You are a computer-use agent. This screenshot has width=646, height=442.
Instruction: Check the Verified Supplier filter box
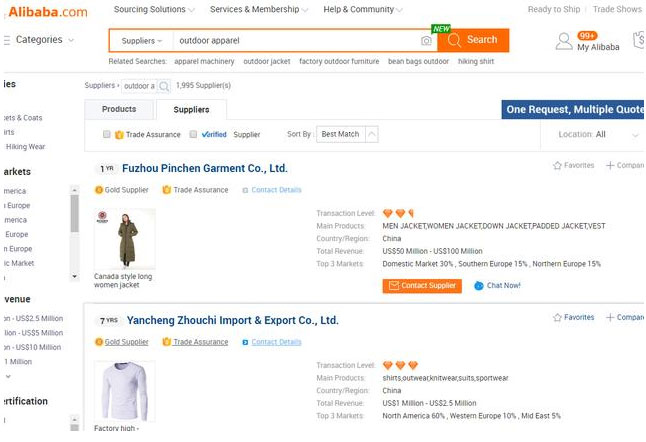(x=193, y=134)
